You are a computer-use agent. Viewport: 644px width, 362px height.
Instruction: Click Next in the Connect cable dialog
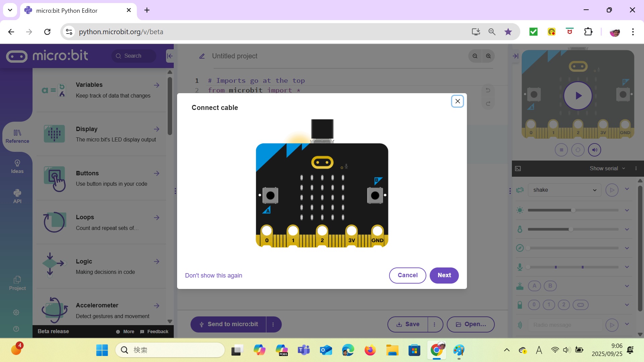444,275
